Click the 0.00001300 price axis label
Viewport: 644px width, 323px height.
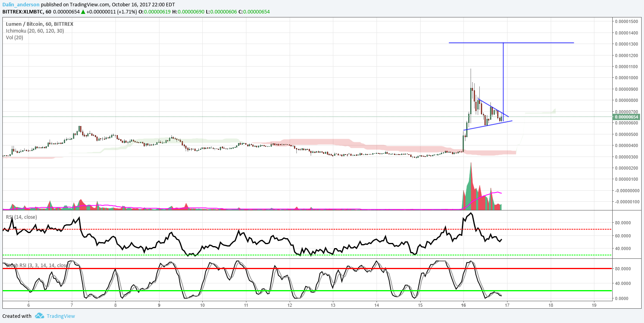[627, 44]
